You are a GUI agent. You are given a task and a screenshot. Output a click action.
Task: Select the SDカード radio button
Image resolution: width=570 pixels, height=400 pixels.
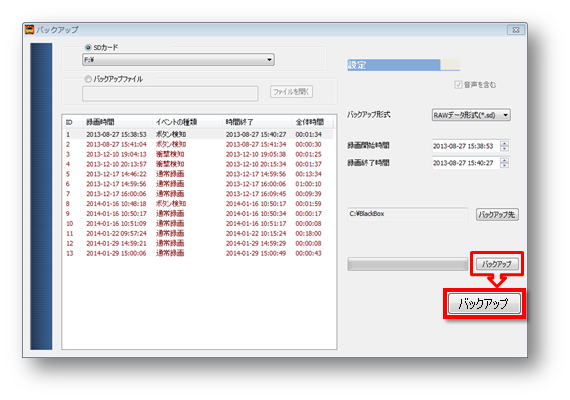88,47
